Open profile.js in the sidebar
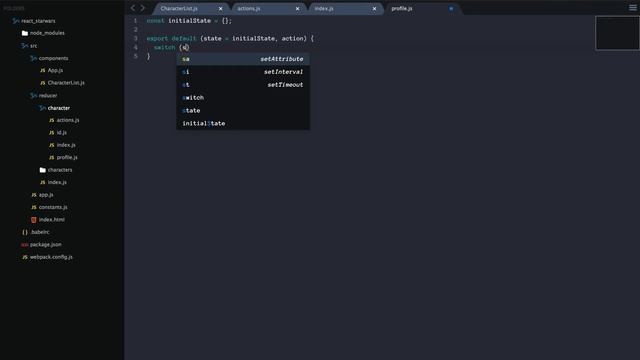 click(x=67, y=158)
